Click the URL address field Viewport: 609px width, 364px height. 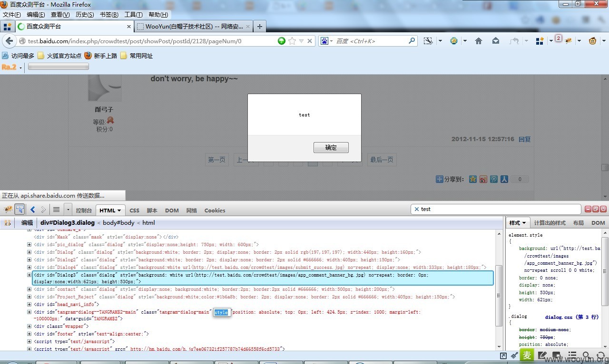[147, 41]
